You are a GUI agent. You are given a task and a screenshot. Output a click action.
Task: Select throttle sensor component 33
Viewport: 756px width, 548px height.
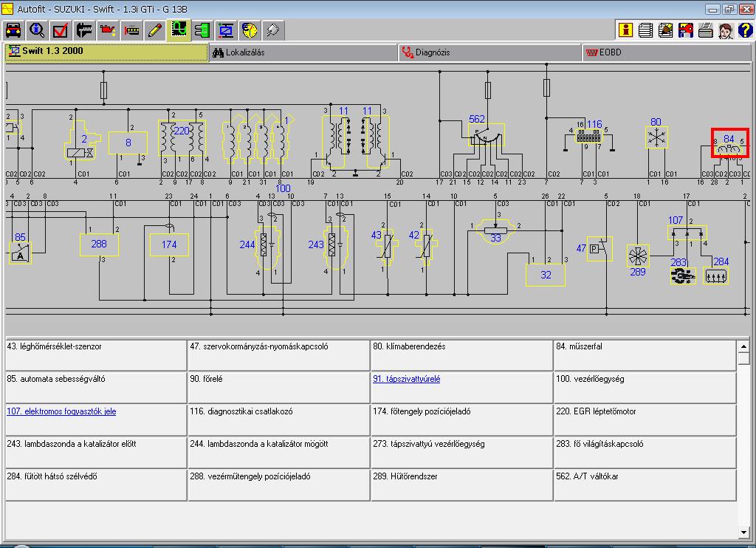tap(495, 232)
